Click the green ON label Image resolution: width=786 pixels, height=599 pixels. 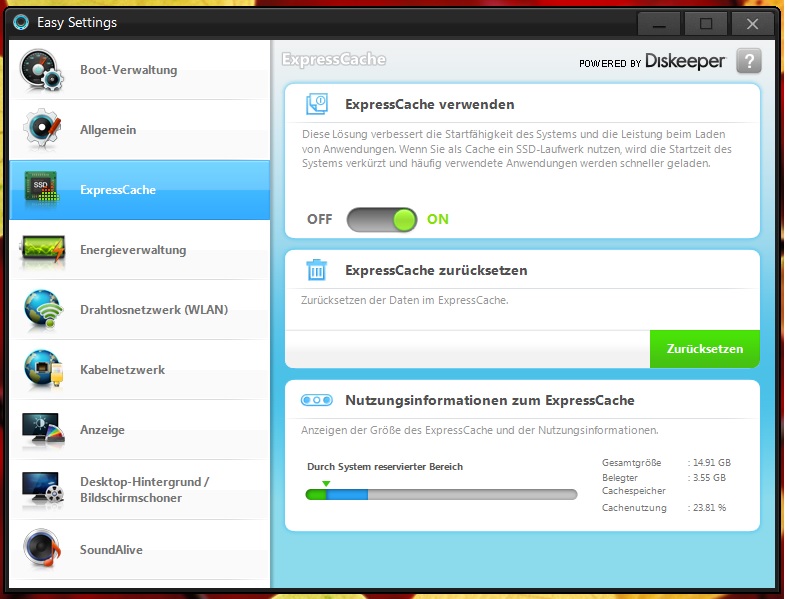click(438, 219)
